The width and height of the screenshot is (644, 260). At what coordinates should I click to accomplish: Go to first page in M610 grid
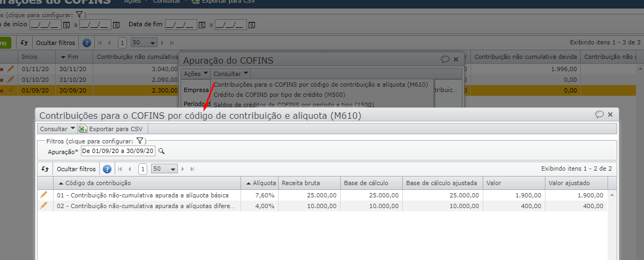[120, 169]
